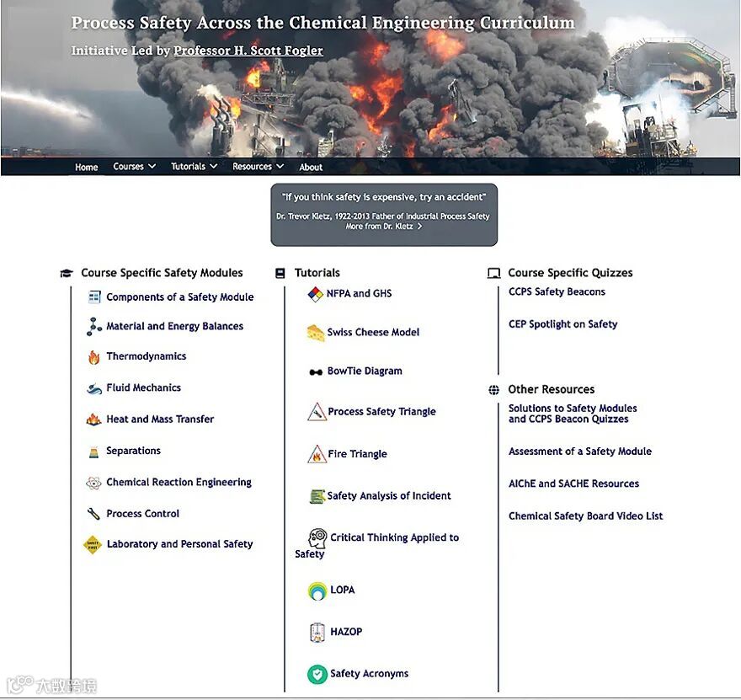Open the Safety Acronyms tutorial text
The height and width of the screenshot is (700, 741).
click(x=369, y=674)
